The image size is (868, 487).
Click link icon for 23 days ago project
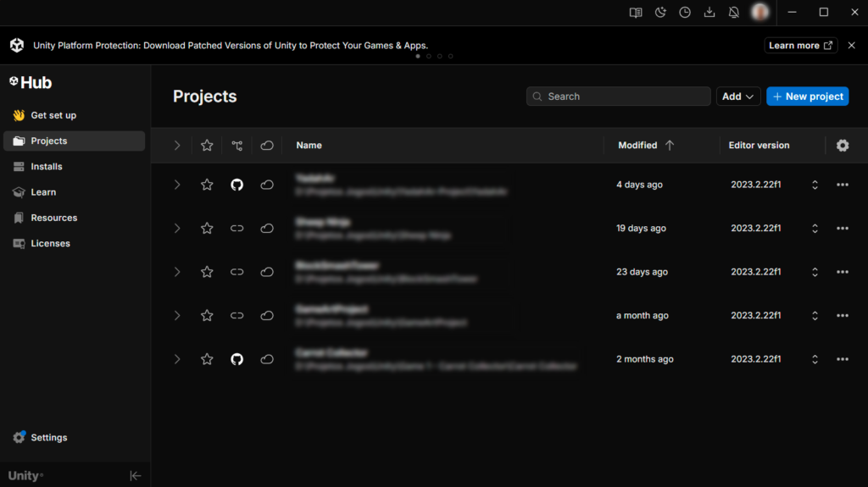237,272
